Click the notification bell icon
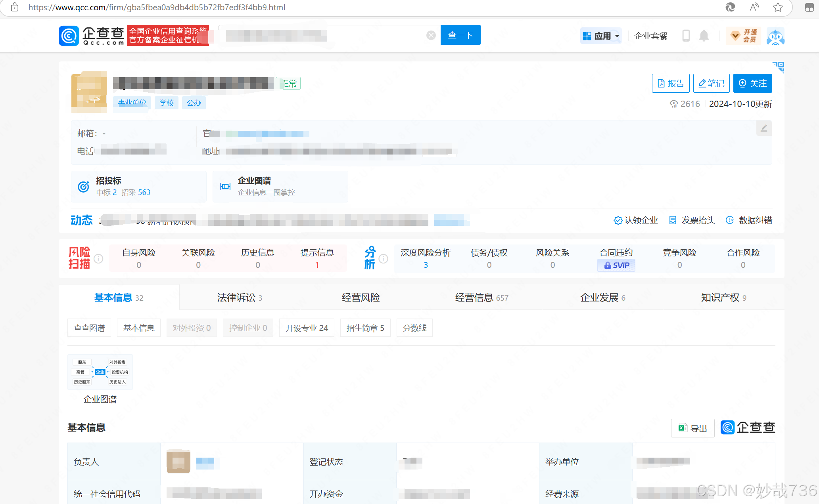Viewport: 819px width, 504px height. [x=704, y=36]
